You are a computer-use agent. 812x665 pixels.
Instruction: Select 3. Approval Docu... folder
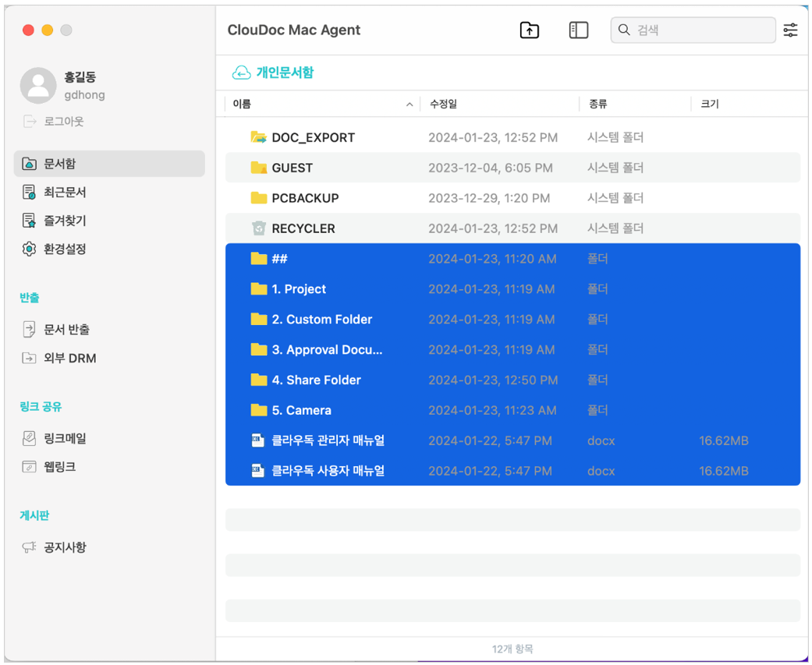pos(512,349)
